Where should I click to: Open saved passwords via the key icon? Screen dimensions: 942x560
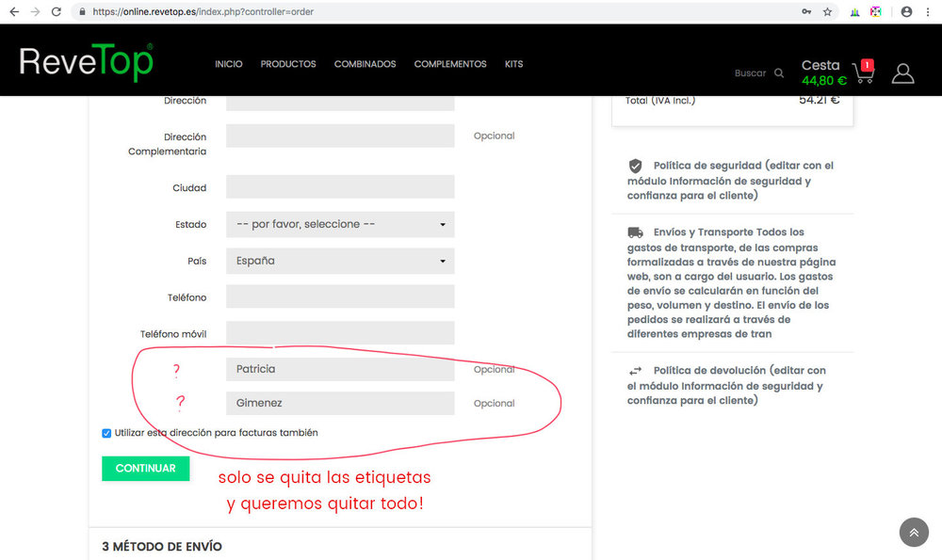[x=806, y=11]
